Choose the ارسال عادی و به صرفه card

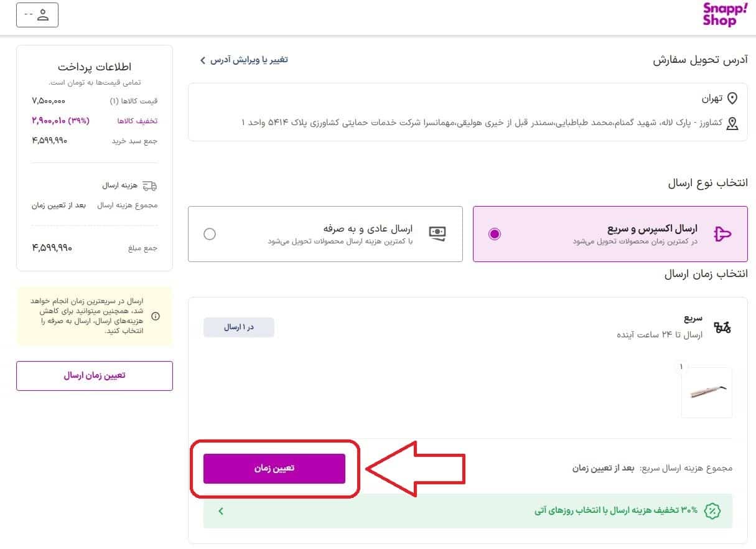(325, 234)
